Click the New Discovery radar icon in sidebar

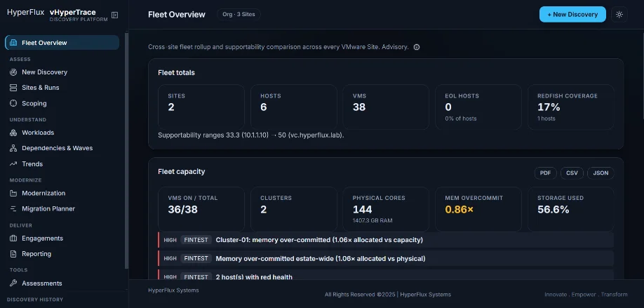tap(13, 72)
